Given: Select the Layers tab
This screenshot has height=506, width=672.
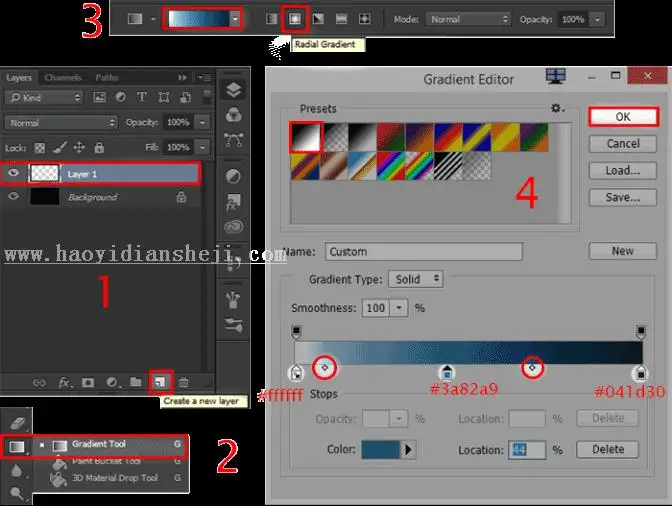Looking at the screenshot, I should (19, 78).
